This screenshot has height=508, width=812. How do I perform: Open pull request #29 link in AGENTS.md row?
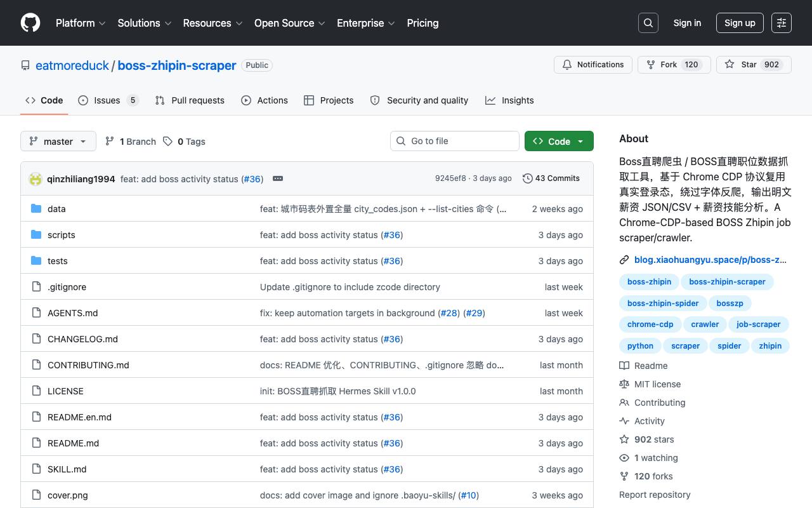(x=474, y=313)
